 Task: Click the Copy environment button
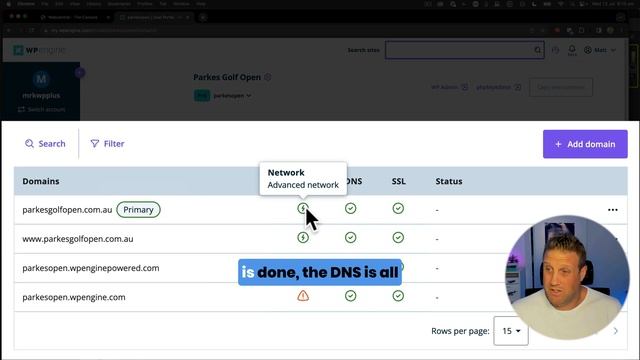[x=561, y=87]
